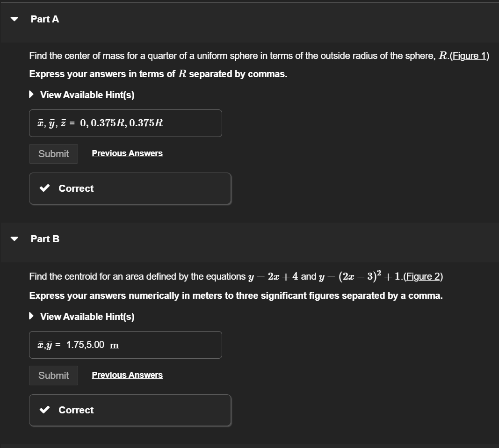The image size is (499, 448).
Task: Select the Part B centroid answer field
Action: pyautogui.click(x=125, y=345)
